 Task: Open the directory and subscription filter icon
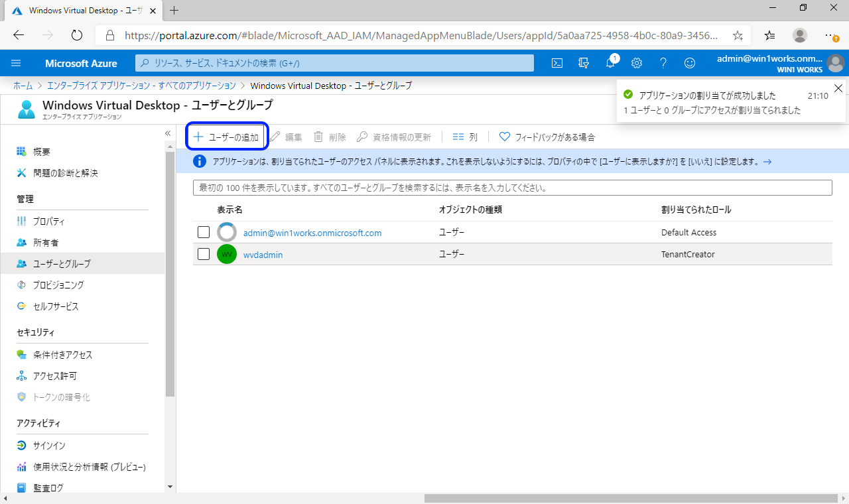[584, 63]
